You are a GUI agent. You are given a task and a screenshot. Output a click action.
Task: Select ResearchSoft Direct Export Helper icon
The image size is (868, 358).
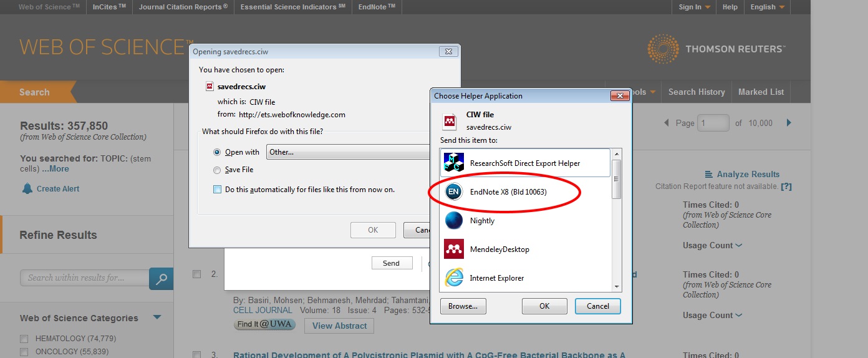coord(454,163)
